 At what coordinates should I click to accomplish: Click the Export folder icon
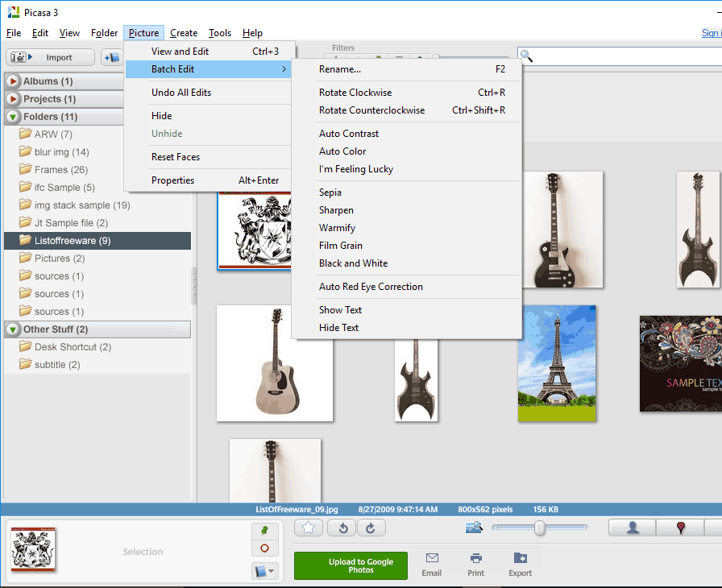pyautogui.click(x=521, y=558)
